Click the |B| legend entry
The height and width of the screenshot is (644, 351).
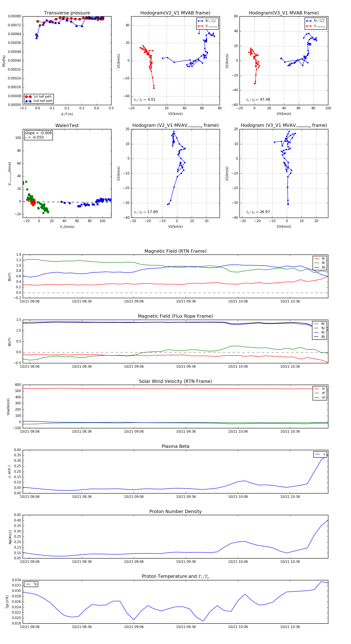[320, 337]
